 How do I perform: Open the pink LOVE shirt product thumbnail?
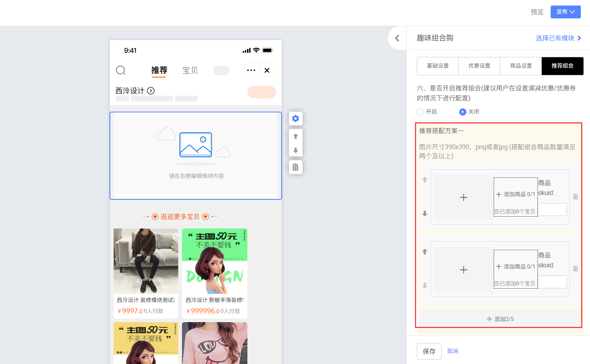point(215,343)
